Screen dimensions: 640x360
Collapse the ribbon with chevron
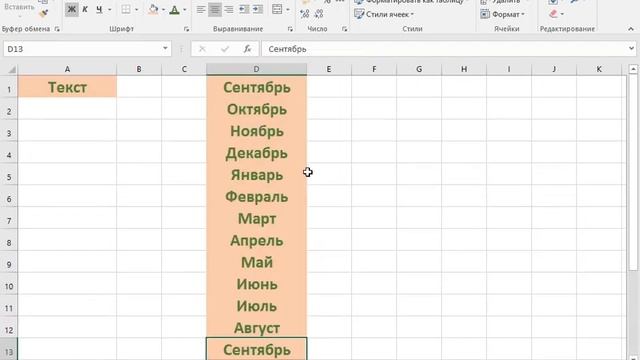[x=631, y=29]
